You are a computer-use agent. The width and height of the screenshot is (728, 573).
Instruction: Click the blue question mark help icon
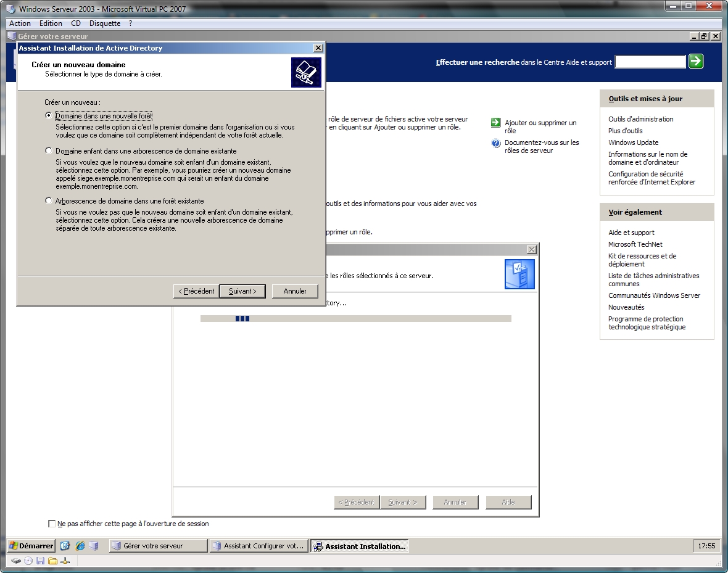(496, 143)
